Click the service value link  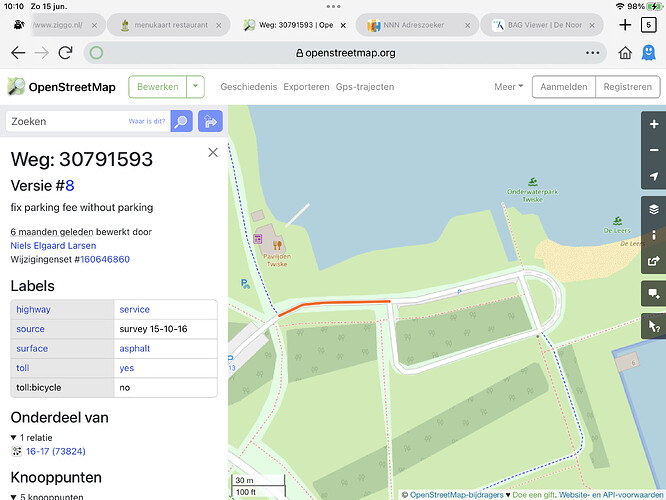(x=134, y=309)
